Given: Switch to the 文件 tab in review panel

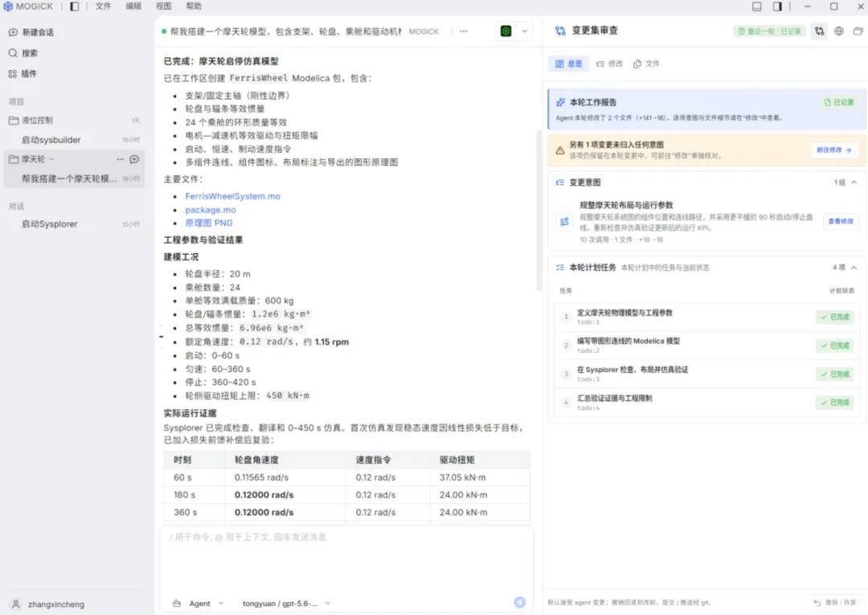Looking at the screenshot, I should pos(646,64).
